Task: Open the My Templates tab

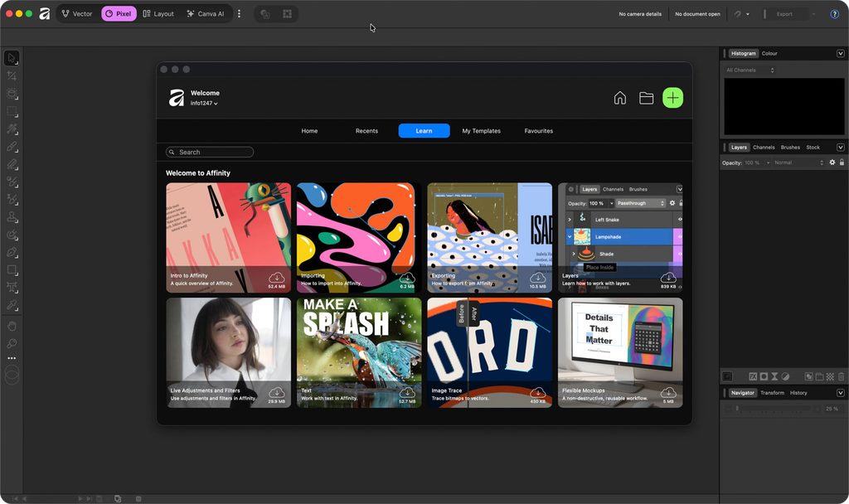Action: tap(482, 131)
